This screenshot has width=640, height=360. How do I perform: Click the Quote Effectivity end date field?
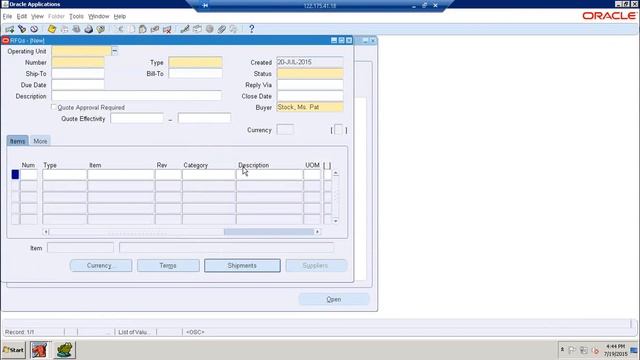click(x=204, y=118)
